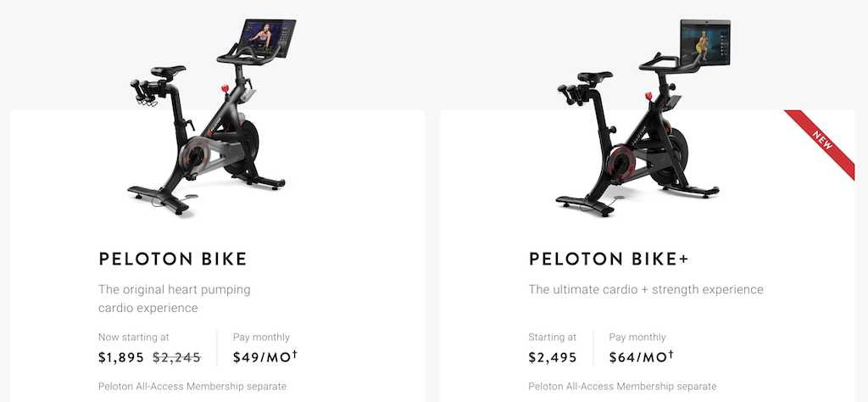Click the Bike+ card's All-Access Membership note
868x402 pixels.
tap(623, 387)
